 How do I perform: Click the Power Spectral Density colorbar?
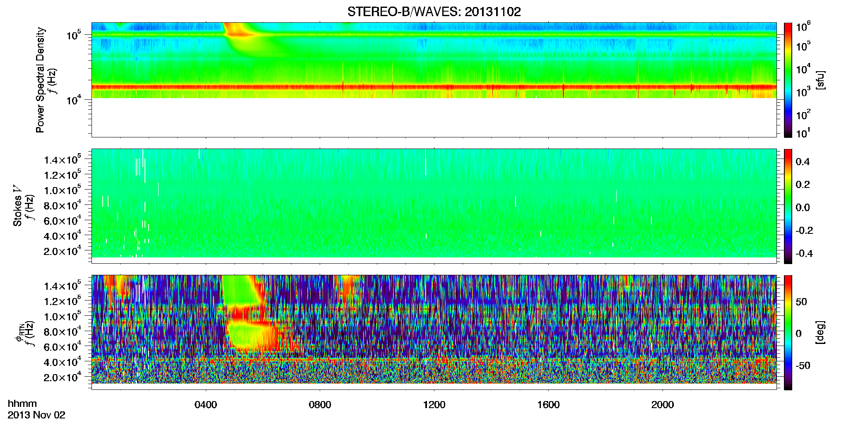coord(788,80)
